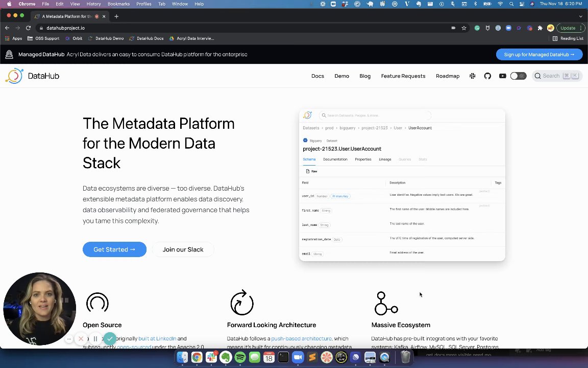Click the DataHub product screenshot image

402,185
